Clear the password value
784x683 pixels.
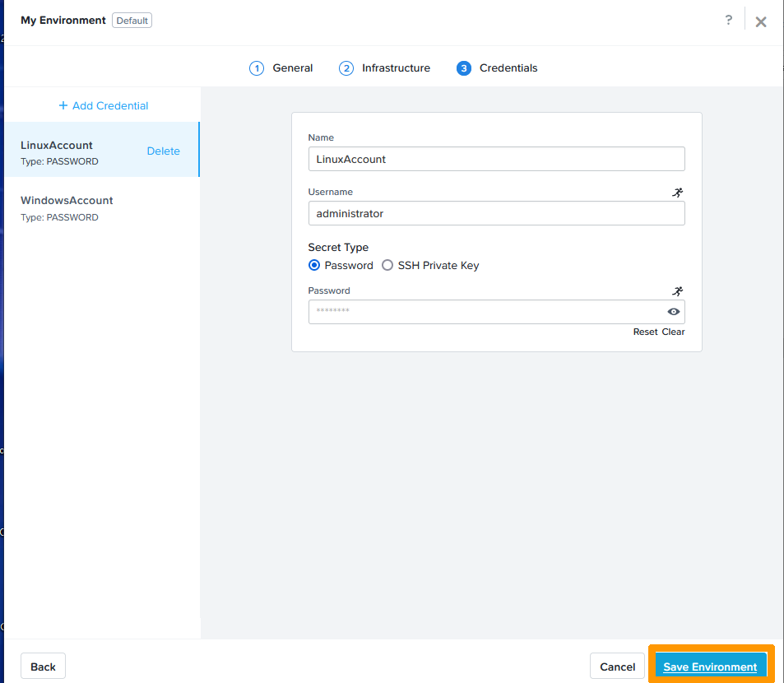point(673,332)
